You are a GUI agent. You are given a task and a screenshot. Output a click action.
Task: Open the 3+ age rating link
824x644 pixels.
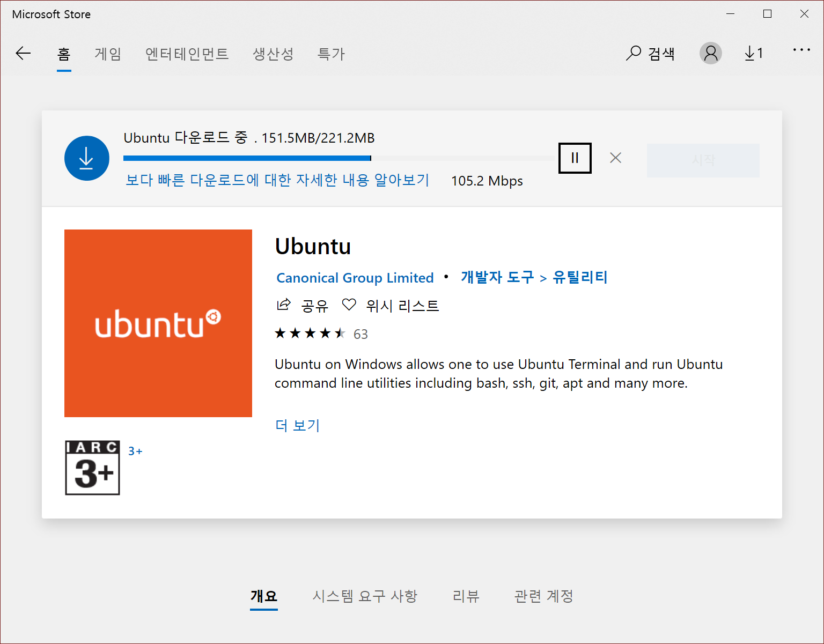[135, 451]
